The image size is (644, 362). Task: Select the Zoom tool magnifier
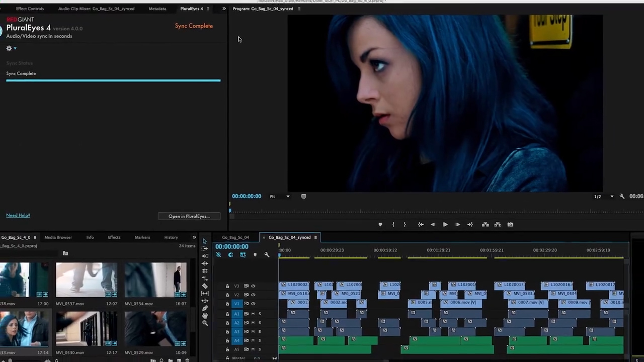tap(205, 323)
